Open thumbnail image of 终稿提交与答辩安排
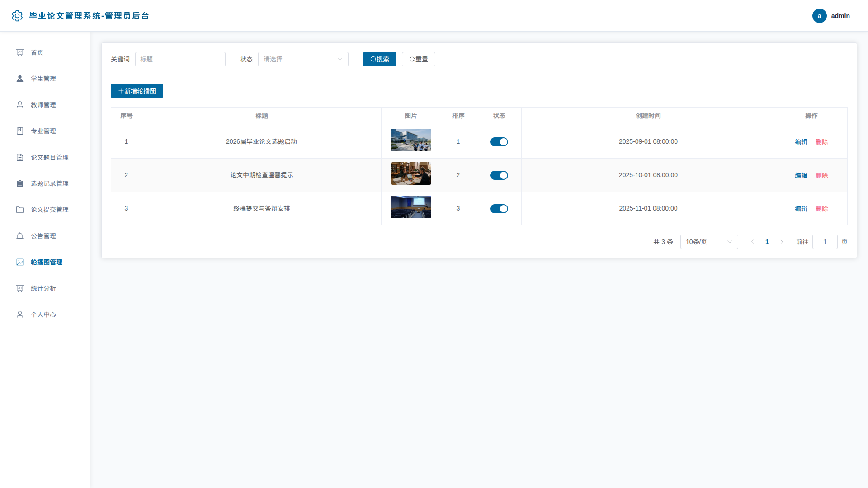Image resolution: width=868 pixels, height=488 pixels. tap(410, 207)
